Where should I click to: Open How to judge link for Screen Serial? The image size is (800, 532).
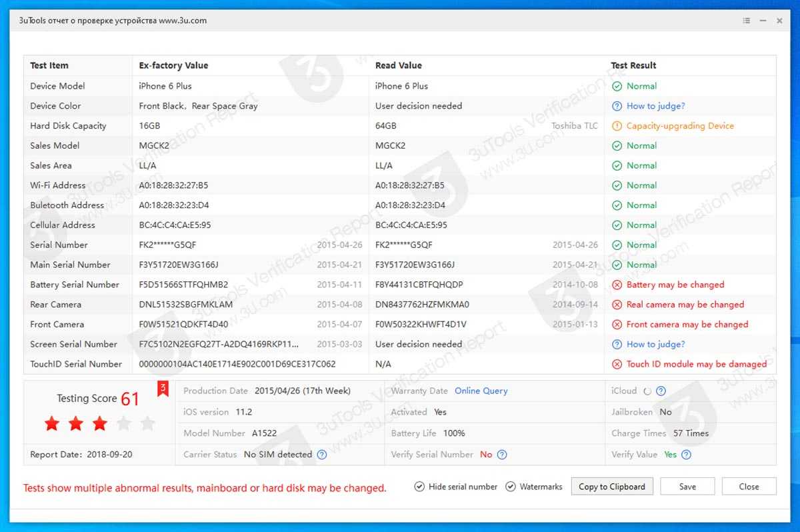point(655,344)
